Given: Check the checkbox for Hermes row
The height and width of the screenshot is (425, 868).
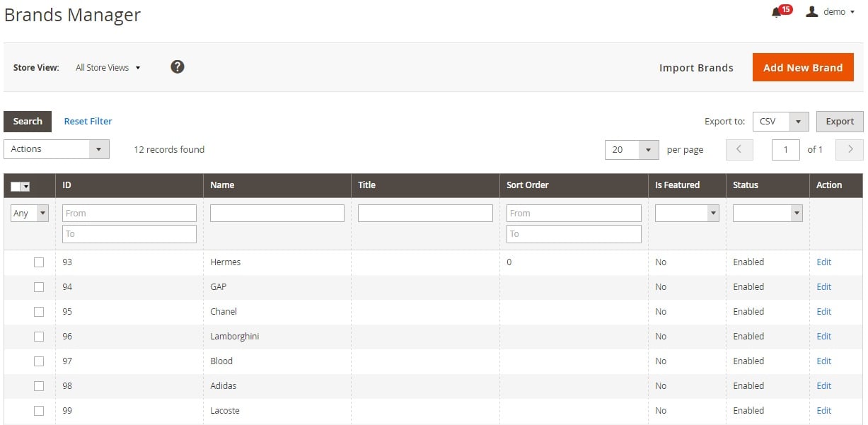Looking at the screenshot, I should coord(39,262).
